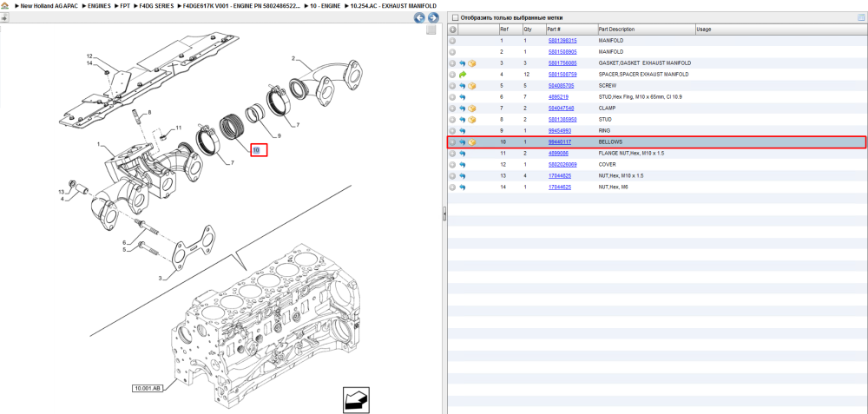The width and height of the screenshot is (868, 414).
Task: Open the F4DGE617K V001 engine breadcrumb
Action: point(241,5)
